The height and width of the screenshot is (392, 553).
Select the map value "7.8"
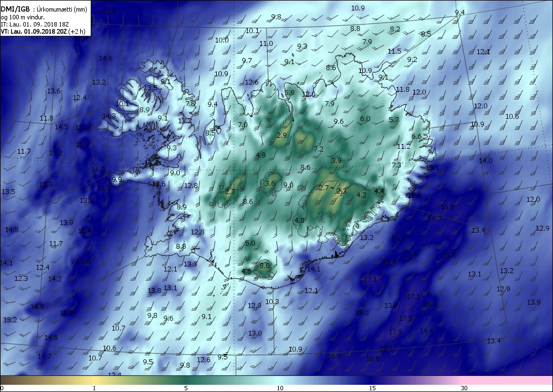190,103
